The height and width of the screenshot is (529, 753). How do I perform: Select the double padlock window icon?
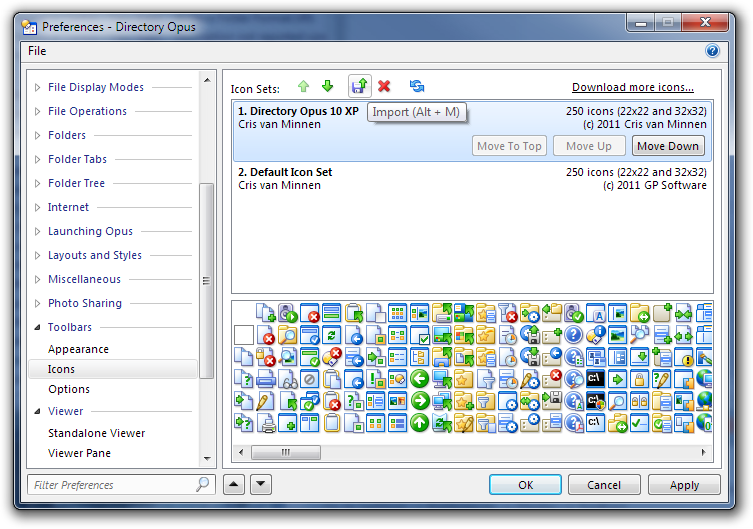pos(640,401)
